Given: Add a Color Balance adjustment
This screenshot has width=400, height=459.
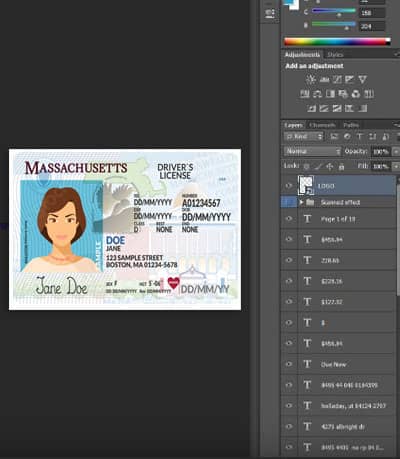Looking at the screenshot, I should pyautogui.click(x=317, y=94).
